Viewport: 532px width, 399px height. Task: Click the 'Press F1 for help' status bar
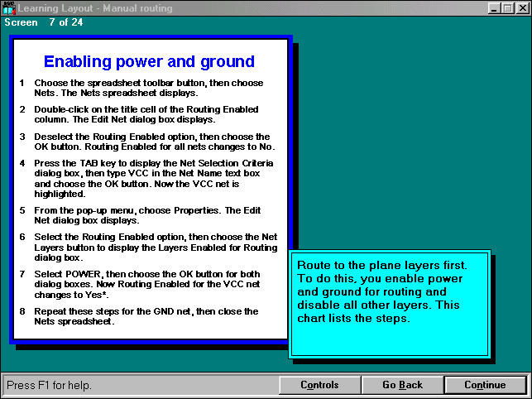tap(141, 385)
